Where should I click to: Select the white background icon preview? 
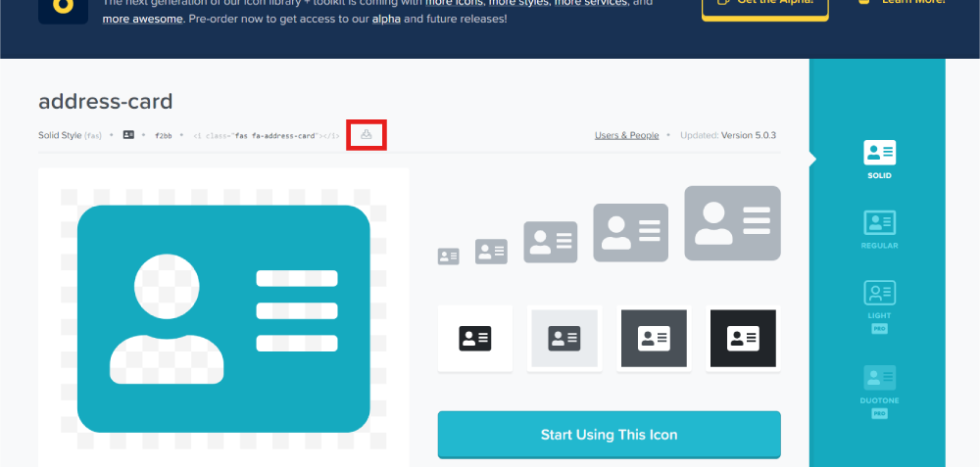click(475, 339)
